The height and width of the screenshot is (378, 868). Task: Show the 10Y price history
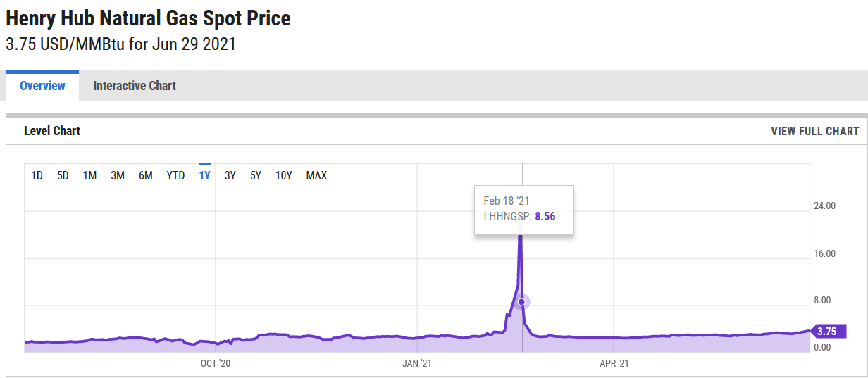pos(283,176)
